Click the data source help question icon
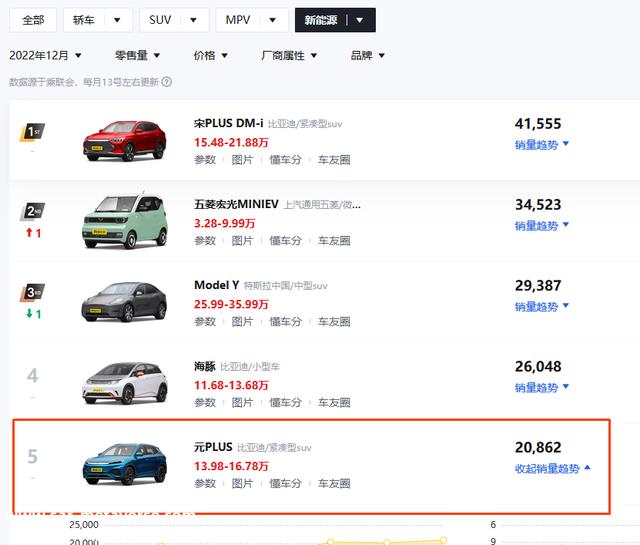 pos(167,82)
